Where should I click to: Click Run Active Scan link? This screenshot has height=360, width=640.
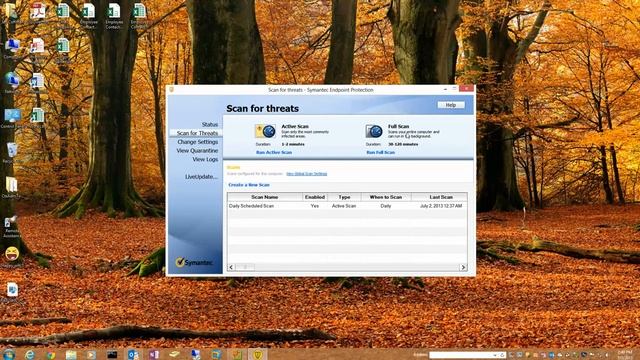click(x=274, y=152)
